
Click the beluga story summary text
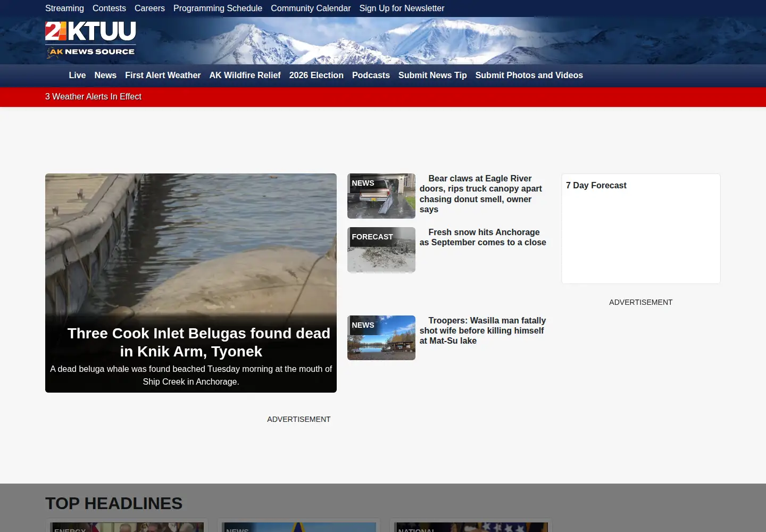click(x=191, y=375)
